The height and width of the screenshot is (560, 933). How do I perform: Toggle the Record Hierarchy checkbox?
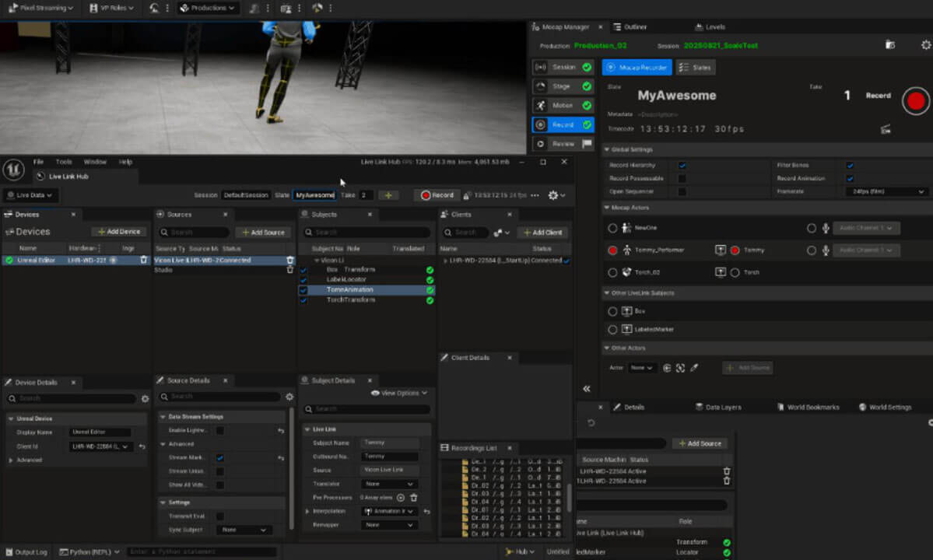click(682, 165)
